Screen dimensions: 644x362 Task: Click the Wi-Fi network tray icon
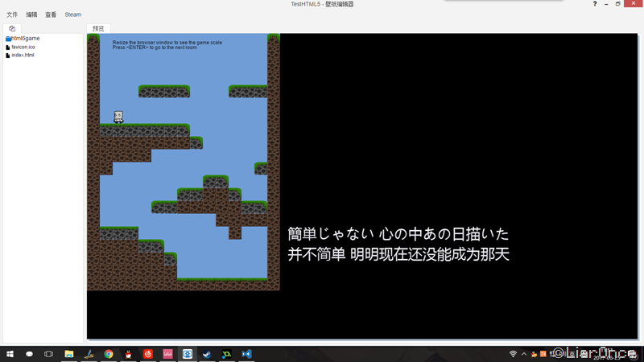tap(513, 354)
